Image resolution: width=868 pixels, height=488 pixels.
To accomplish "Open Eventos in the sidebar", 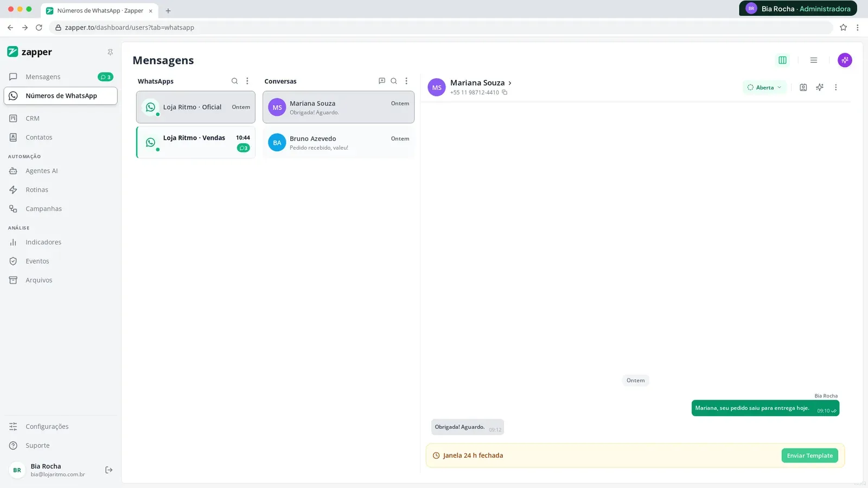I will click(60, 261).
